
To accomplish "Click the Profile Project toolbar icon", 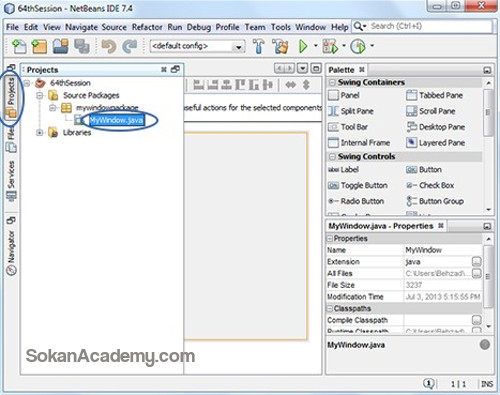I will click(358, 46).
